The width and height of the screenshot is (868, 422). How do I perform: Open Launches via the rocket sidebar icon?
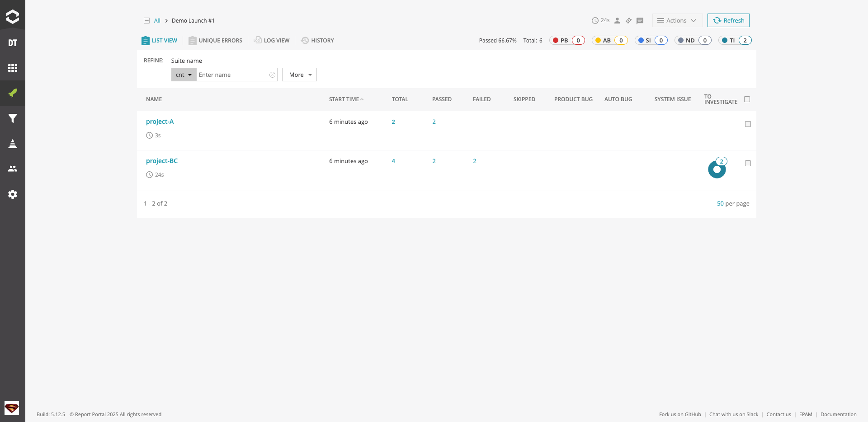[x=13, y=93]
